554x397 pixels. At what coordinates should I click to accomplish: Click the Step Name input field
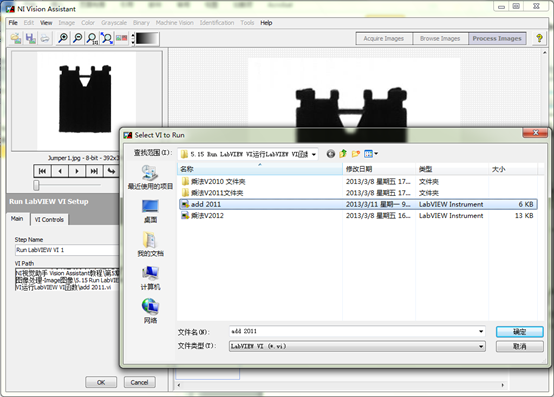tap(67, 250)
